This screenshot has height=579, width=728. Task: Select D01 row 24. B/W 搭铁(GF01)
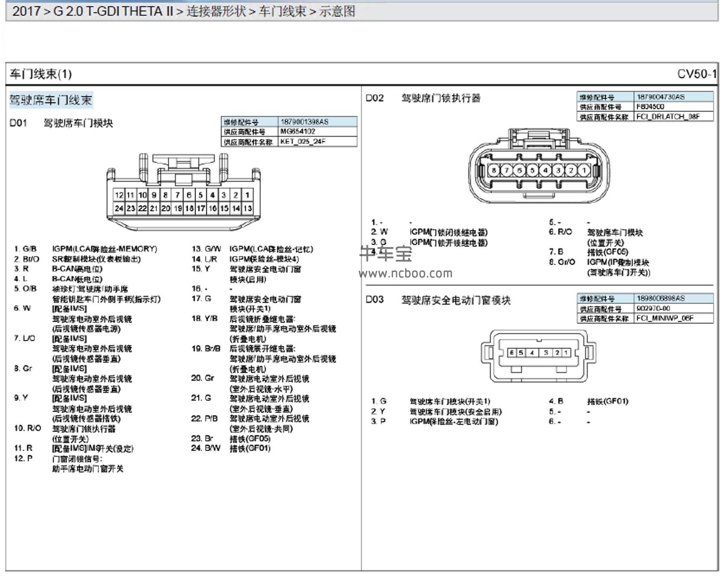[231, 448]
